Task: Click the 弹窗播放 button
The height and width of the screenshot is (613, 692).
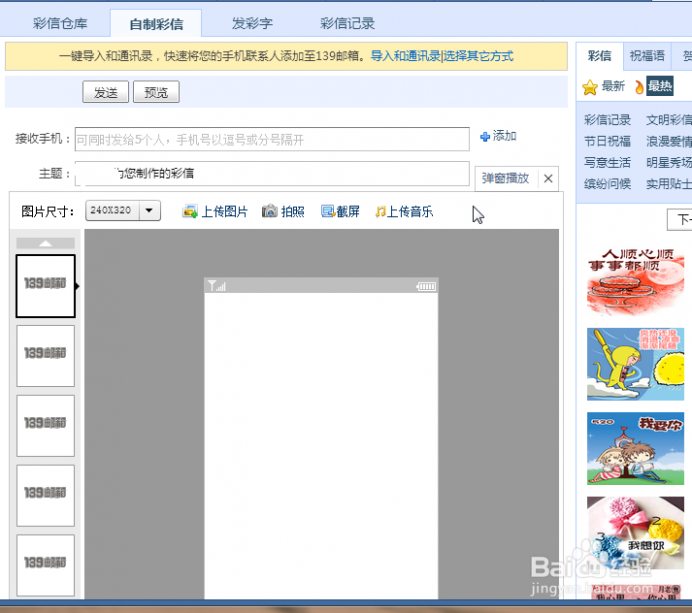Action: [x=505, y=178]
